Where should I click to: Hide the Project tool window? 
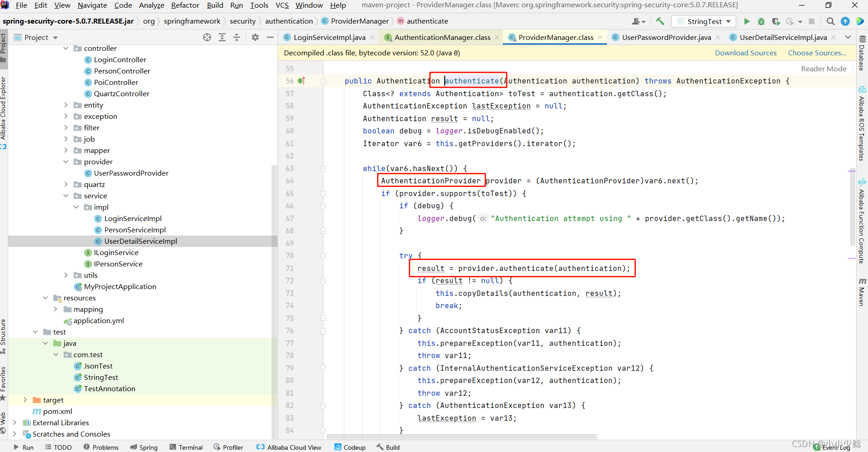(x=270, y=37)
